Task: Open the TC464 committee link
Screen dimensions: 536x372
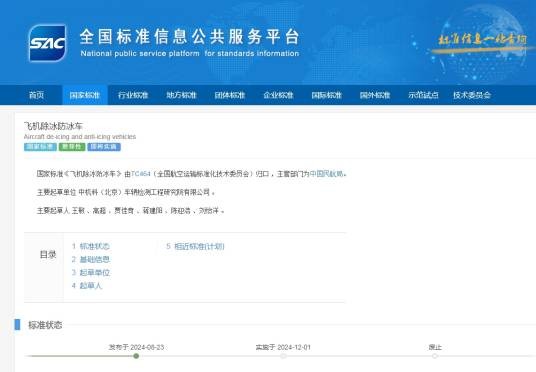Action: [140, 174]
